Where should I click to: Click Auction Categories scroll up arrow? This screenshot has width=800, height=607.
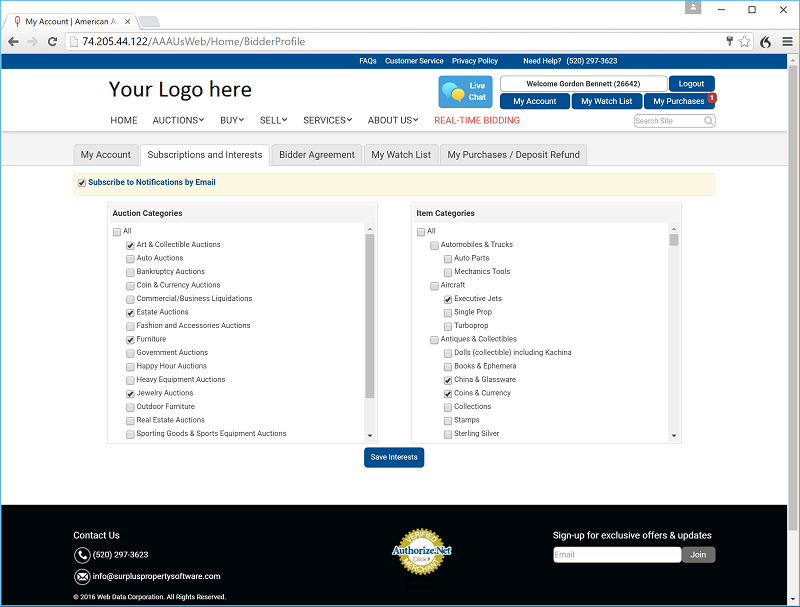click(370, 230)
